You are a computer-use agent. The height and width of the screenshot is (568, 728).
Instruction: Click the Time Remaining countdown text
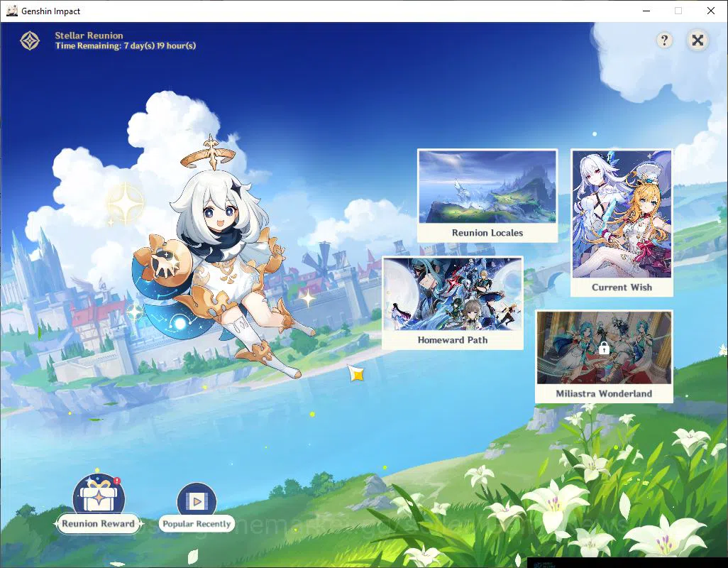click(126, 46)
